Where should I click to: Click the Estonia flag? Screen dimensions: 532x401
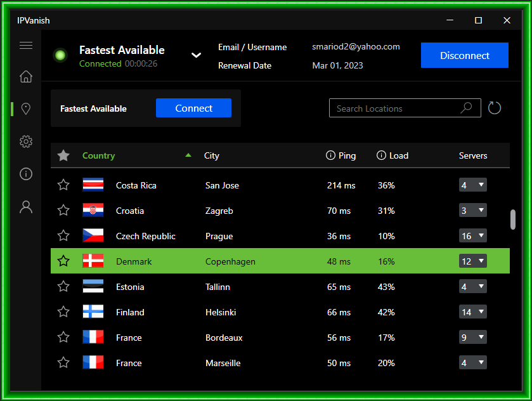[x=93, y=286]
